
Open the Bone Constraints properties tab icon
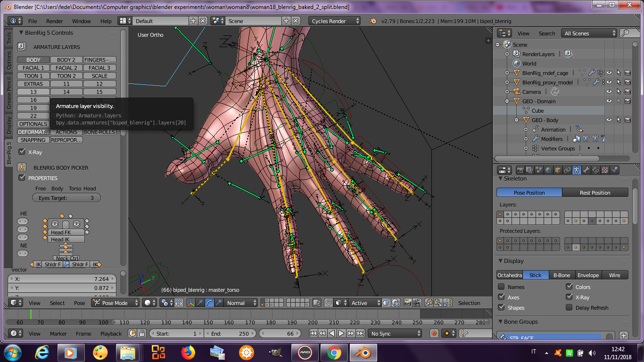tap(595, 170)
